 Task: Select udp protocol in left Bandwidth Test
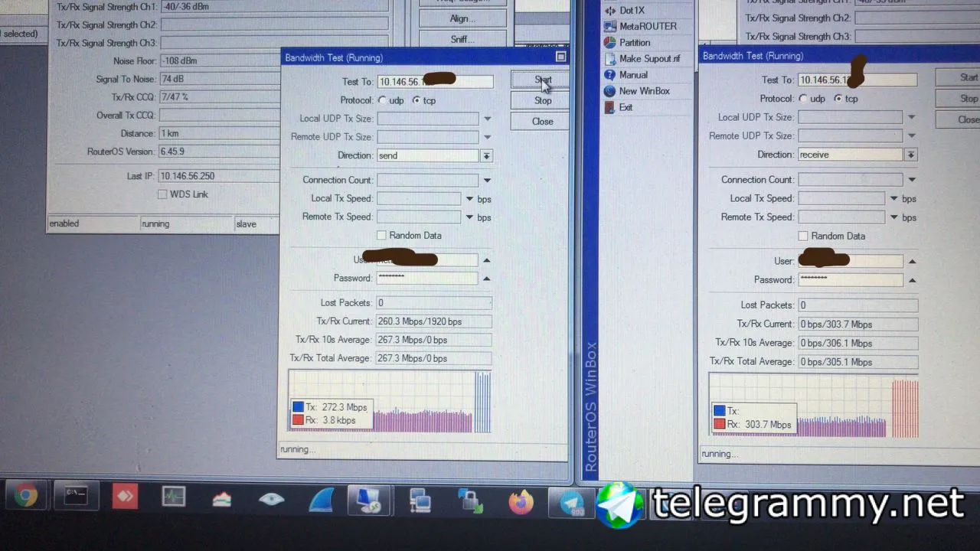382,100
